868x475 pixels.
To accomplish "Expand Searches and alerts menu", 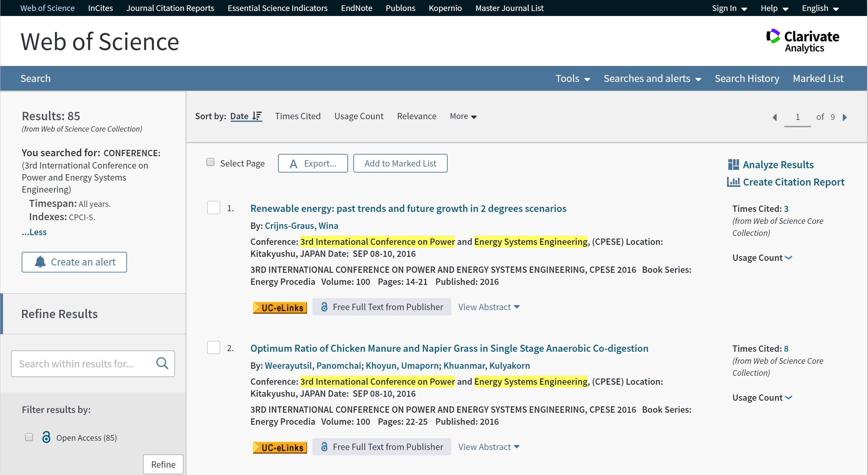I will pos(652,78).
